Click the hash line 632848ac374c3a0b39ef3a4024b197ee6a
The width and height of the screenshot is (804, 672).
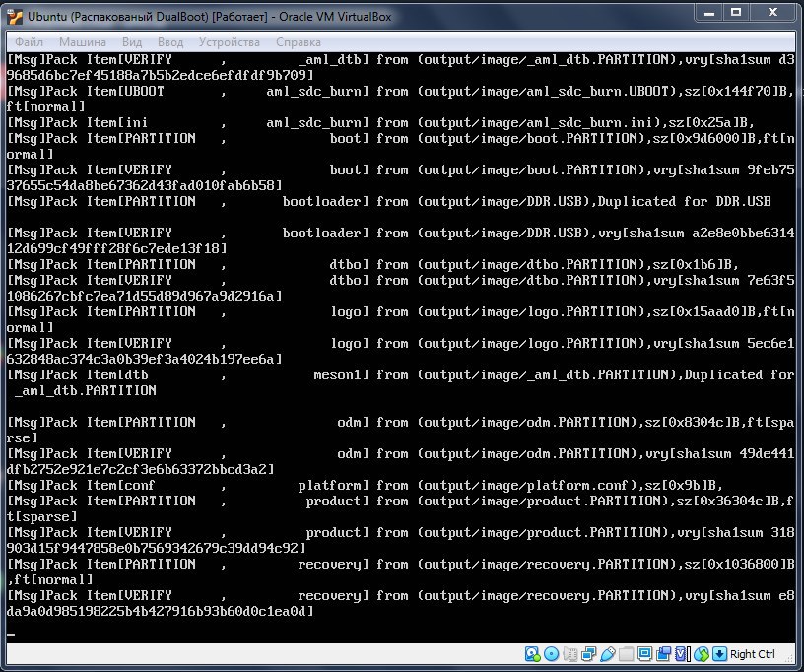[x=141, y=360]
